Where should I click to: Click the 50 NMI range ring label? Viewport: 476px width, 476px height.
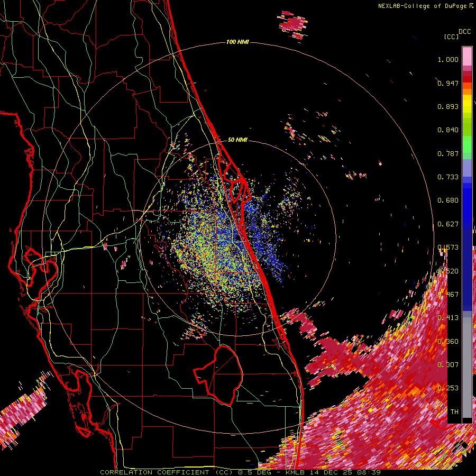pos(237,140)
